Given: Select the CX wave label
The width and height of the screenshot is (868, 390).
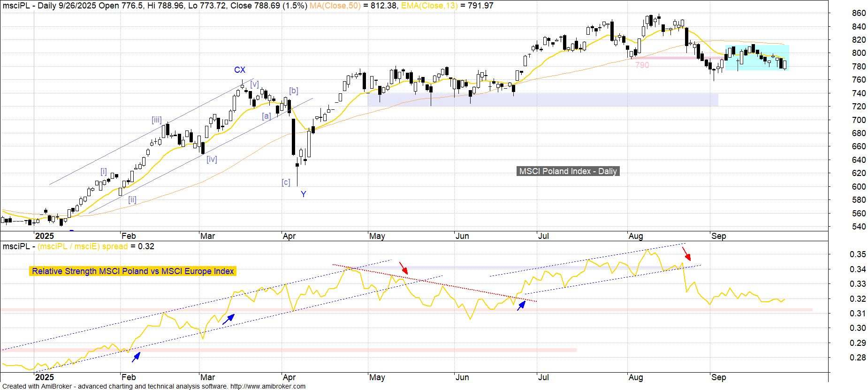Looking at the screenshot, I should (239, 70).
